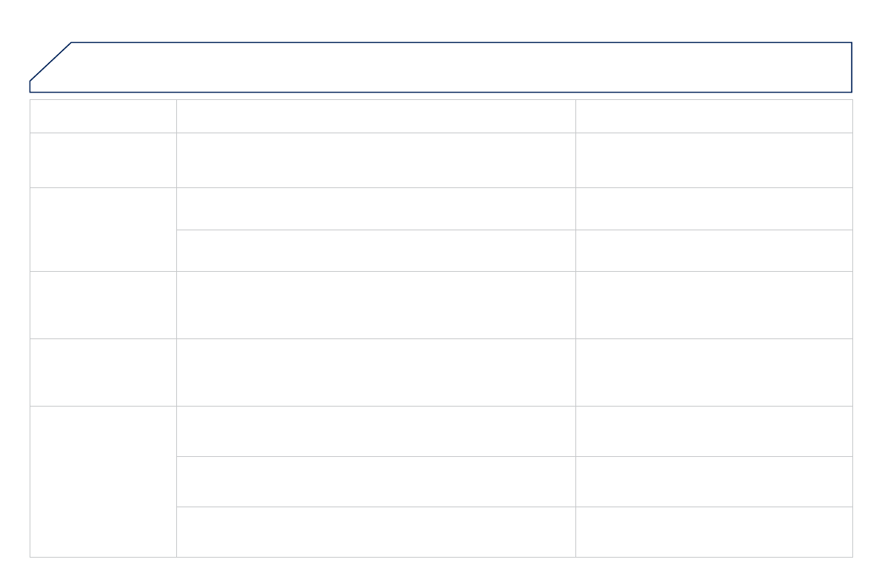Select the top middle cell of the last row group
882x588 pixels.
375,431
